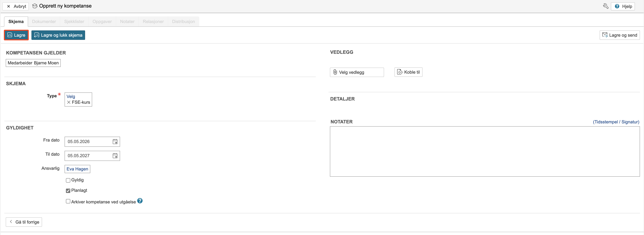Click inside the Notater text area

[x=484, y=151]
